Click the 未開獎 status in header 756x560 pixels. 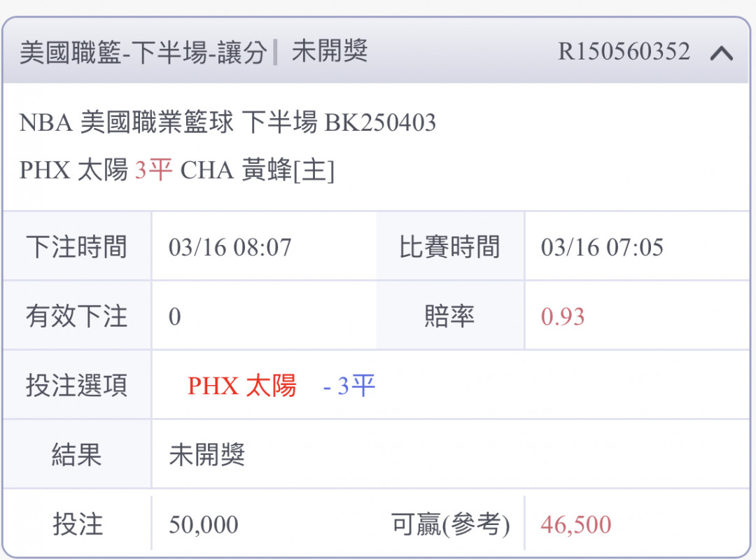click(x=330, y=51)
